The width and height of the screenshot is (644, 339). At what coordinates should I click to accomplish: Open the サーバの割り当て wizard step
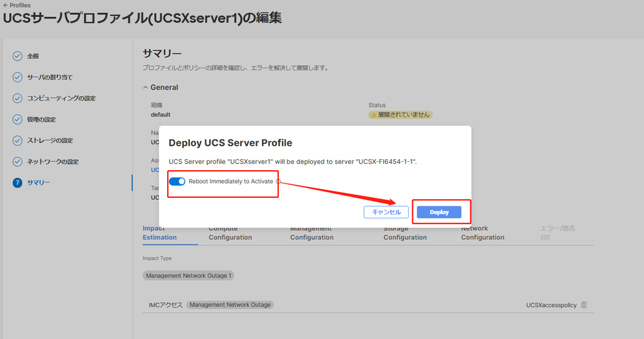click(x=50, y=77)
